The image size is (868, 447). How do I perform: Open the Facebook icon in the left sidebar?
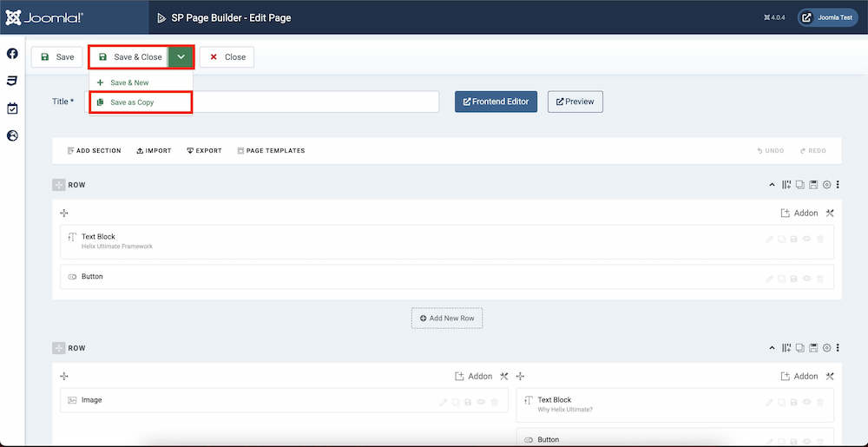point(12,54)
